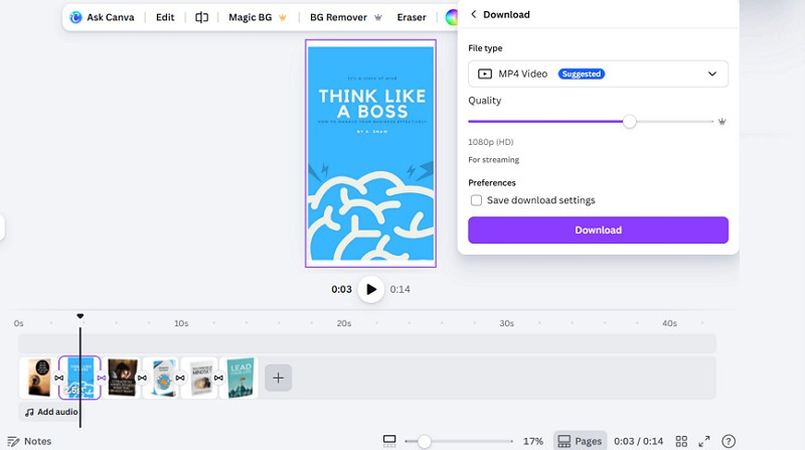Expand the MP4 Video file type dropdown
The height and width of the screenshot is (450, 805).
point(598,74)
